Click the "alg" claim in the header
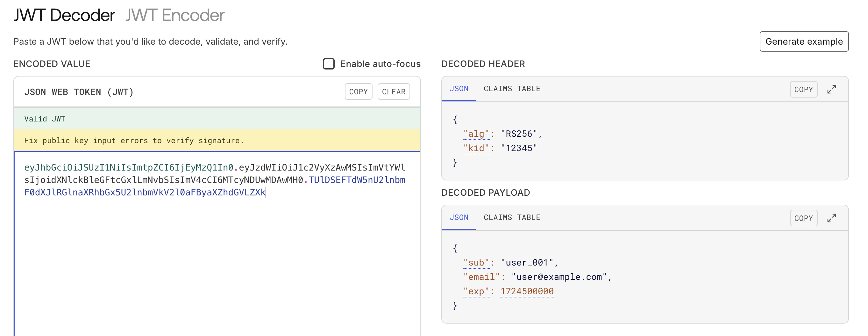The image size is (868, 336). (x=476, y=133)
